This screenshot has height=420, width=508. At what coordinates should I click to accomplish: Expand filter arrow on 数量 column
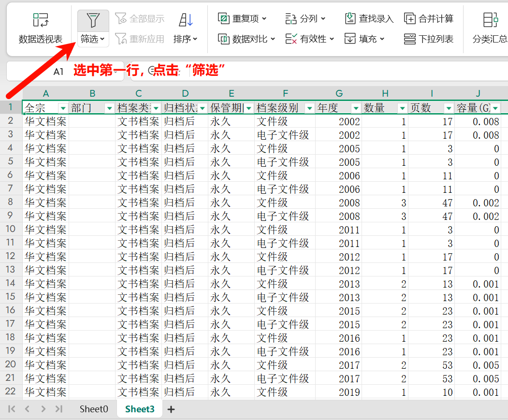(402, 108)
